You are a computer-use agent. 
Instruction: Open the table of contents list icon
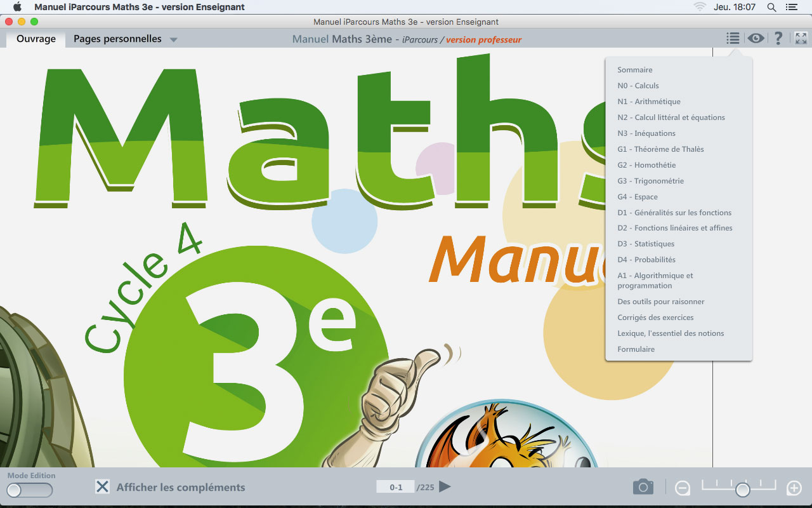733,39
